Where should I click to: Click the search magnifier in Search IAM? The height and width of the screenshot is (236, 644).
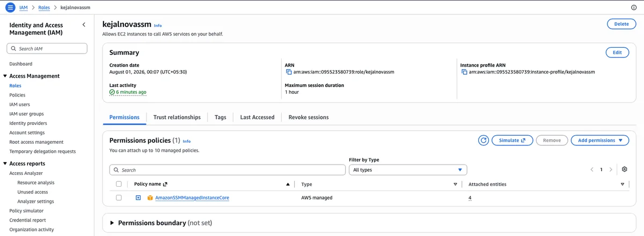click(x=13, y=48)
